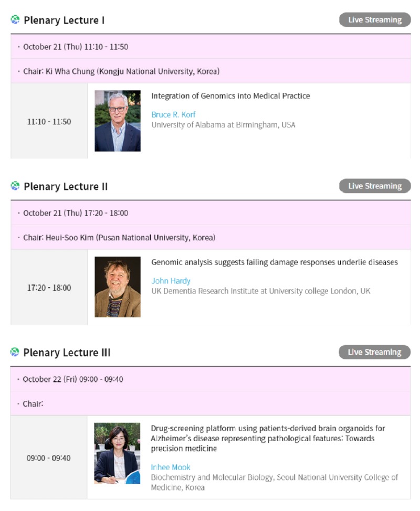Viewport: 420px width, 511px height.
Task: Click the globe icon beside Plenary Lecture III
Action: 15,352
